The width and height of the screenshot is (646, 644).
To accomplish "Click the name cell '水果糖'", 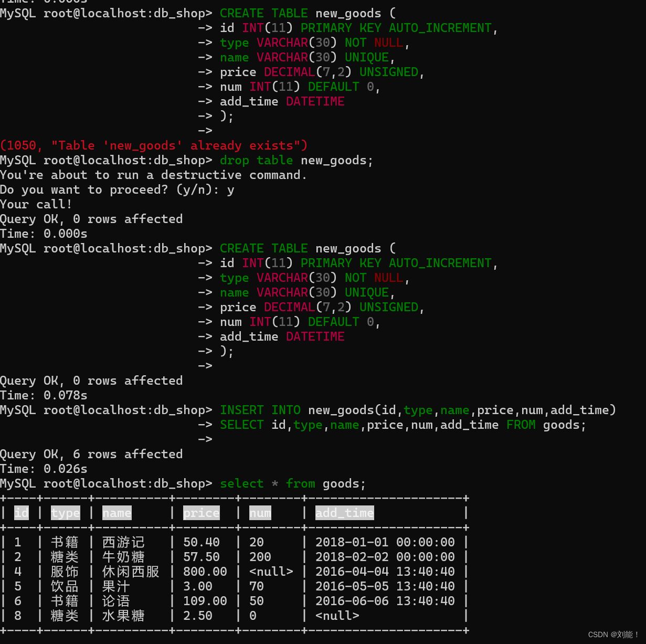I will [x=123, y=616].
